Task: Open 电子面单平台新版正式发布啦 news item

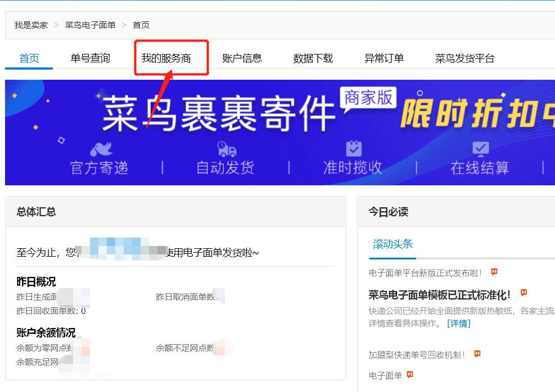Action: tap(425, 273)
